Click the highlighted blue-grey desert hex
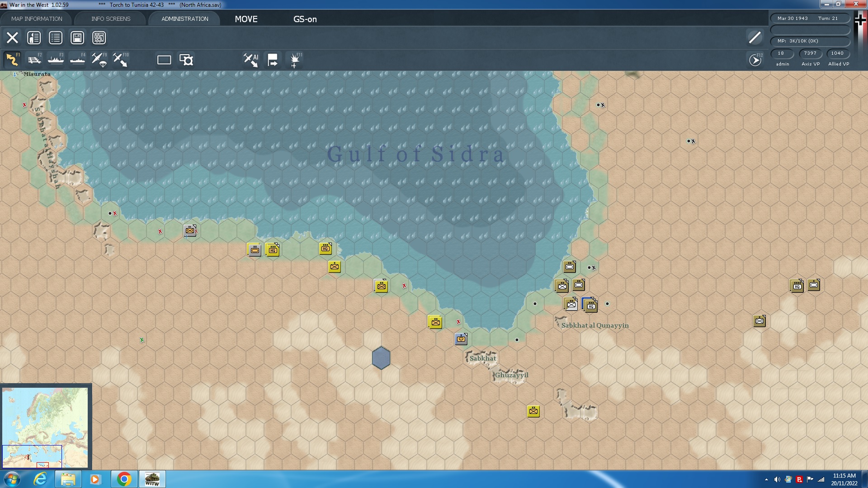 [x=381, y=358]
